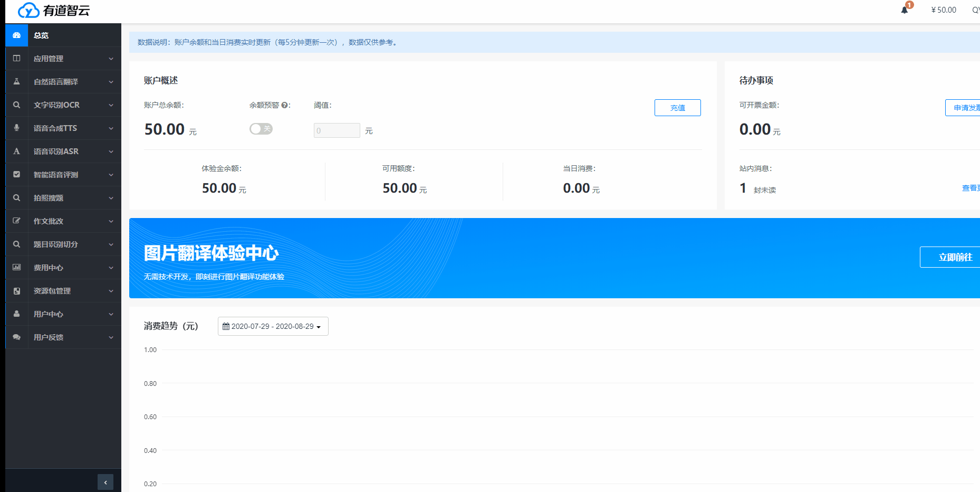Click the 总览 dashboard icon in sidebar
Image resolution: width=980 pixels, height=492 pixels.
coord(16,35)
